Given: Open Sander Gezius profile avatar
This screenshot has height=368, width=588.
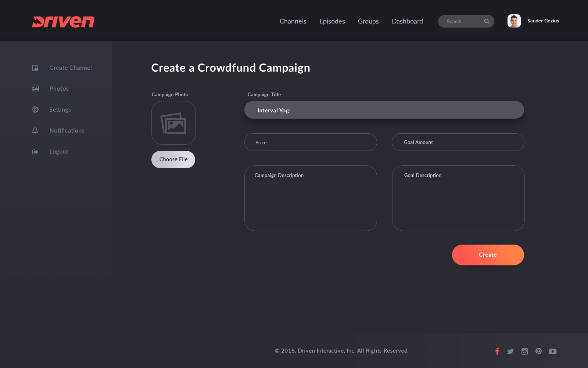Looking at the screenshot, I should tap(514, 21).
